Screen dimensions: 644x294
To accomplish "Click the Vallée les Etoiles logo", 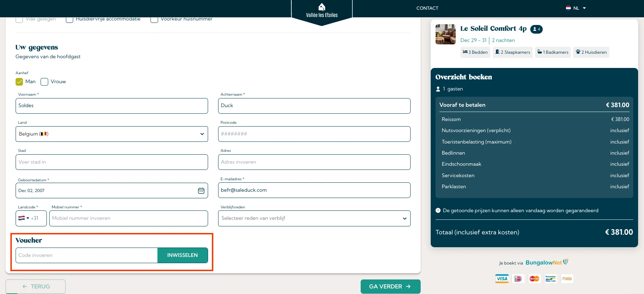I will tap(321, 11).
